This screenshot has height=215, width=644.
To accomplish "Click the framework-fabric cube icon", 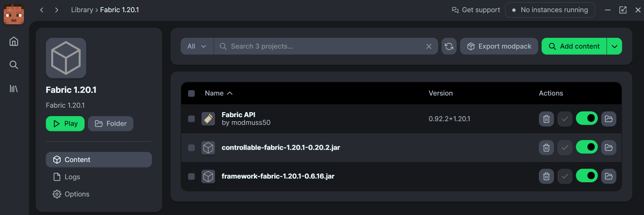I will click(x=208, y=176).
